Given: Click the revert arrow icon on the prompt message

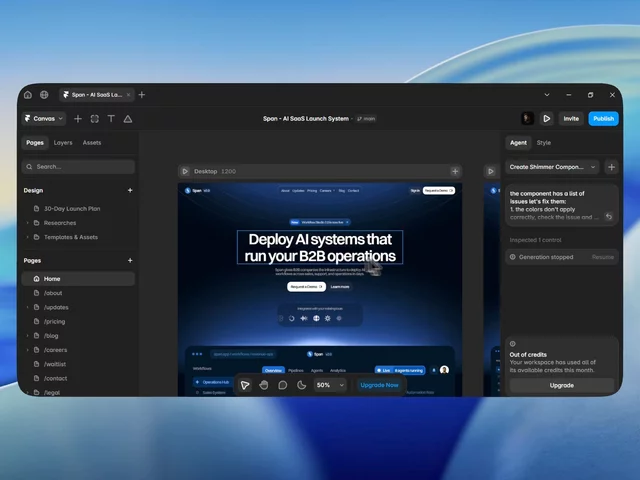Looking at the screenshot, I should [609, 216].
